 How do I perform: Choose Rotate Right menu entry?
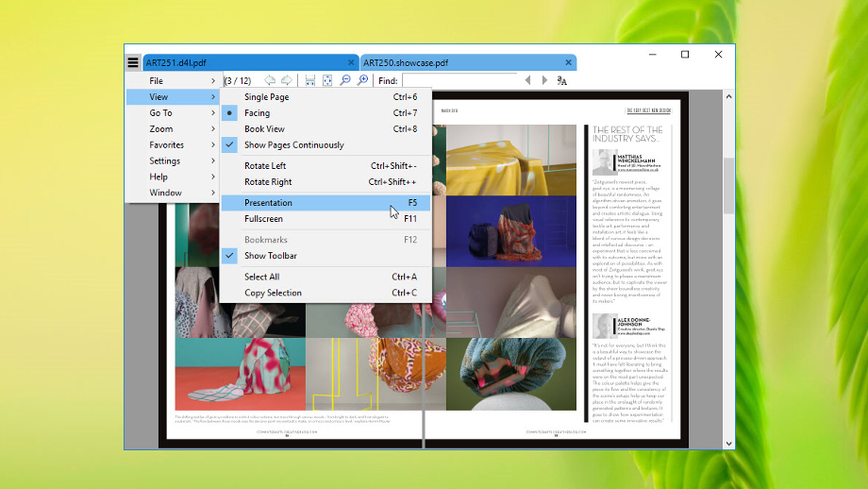click(325, 182)
